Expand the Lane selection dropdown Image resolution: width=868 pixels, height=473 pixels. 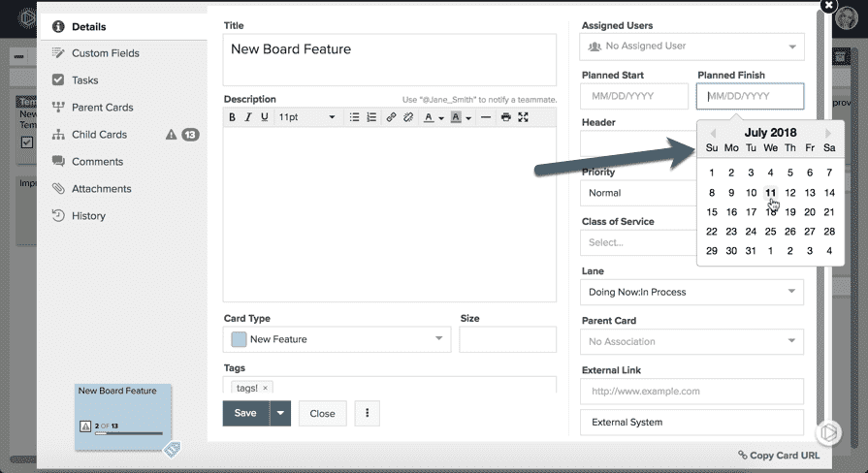pos(691,292)
